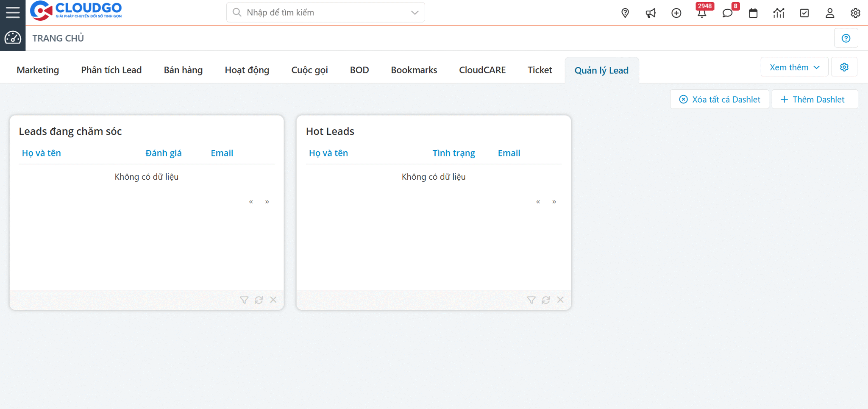
Task: Focus the Nhập để tìm kiếm search field
Action: [325, 12]
